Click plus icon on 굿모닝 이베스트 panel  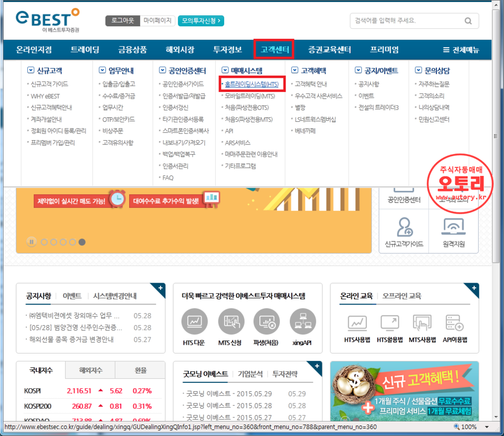tap(317, 366)
